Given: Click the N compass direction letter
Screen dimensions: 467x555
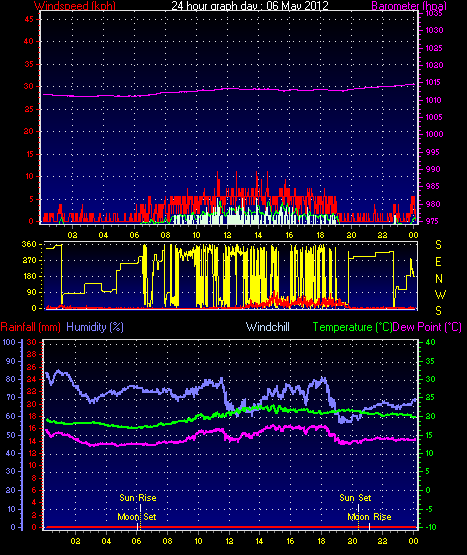Looking at the screenshot, I should [439, 279].
